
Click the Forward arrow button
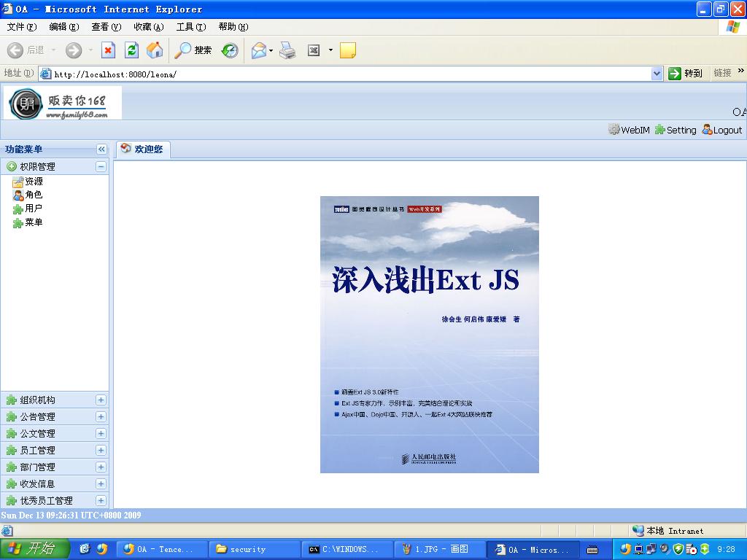point(74,50)
